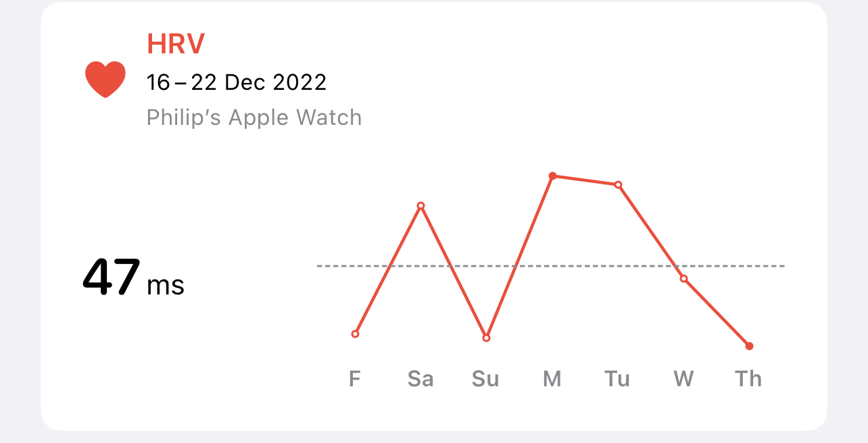Screen dimensions: 868x443
Task: Select the Friday data point on chart
Action: click(x=356, y=334)
